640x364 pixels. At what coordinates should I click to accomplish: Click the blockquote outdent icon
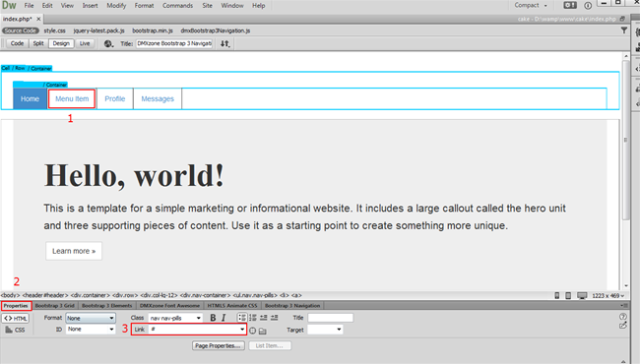(x=264, y=318)
